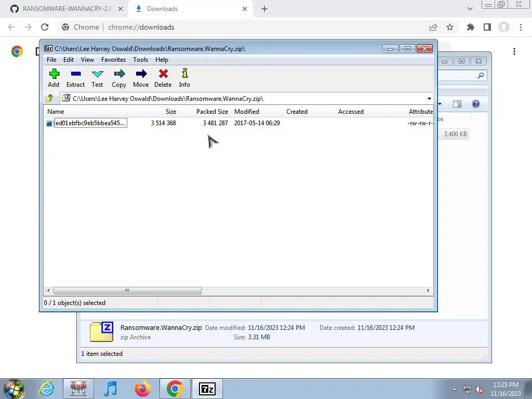Screen dimensions: 532x399
Task: Click the red Delete icon
Action: click(x=163, y=78)
